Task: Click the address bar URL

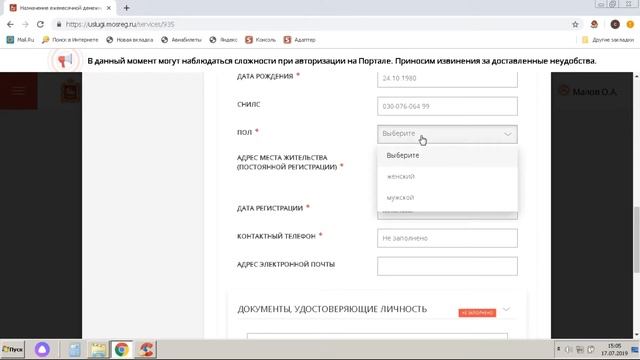Action: [120, 24]
